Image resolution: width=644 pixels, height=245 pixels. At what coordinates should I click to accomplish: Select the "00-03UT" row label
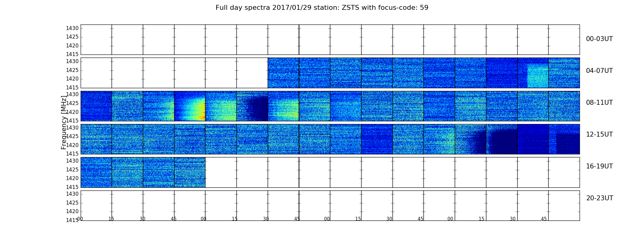click(x=599, y=39)
